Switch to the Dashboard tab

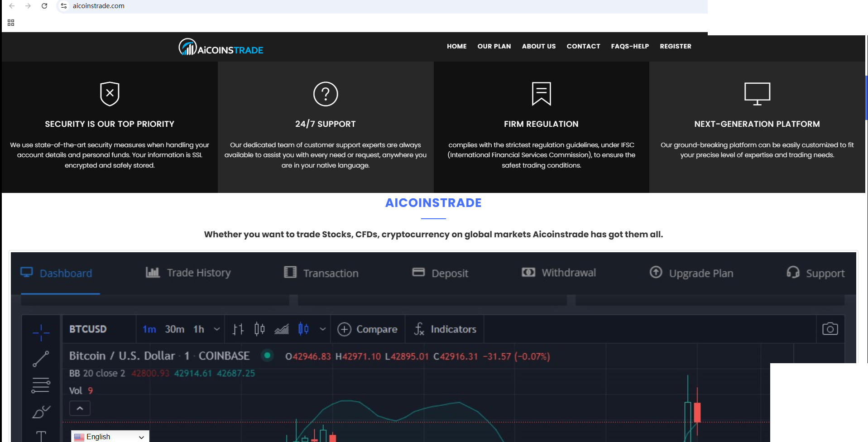click(57, 273)
